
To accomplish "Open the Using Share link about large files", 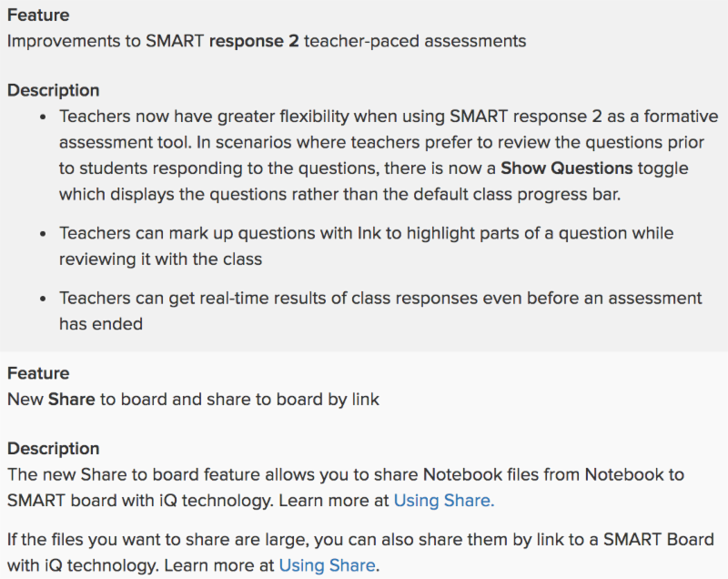I will tap(328, 564).
